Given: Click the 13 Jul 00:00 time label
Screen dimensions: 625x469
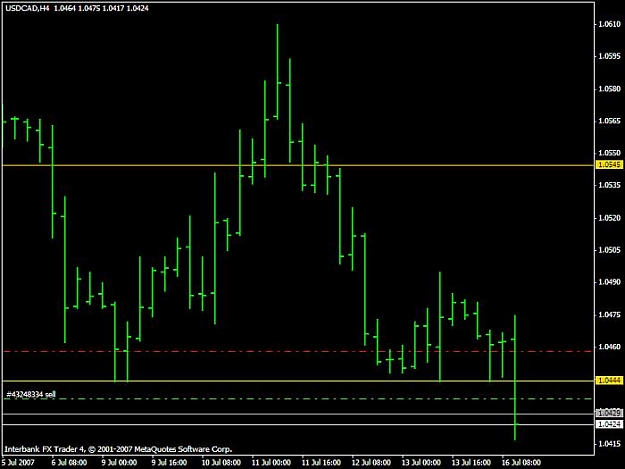Looking at the screenshot, I should (421, 463).
